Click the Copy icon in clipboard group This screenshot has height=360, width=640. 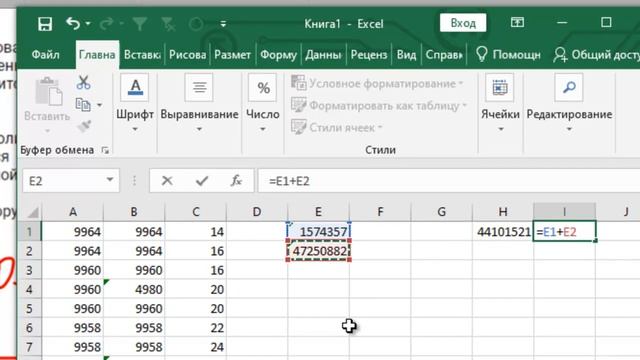point(83,105)
